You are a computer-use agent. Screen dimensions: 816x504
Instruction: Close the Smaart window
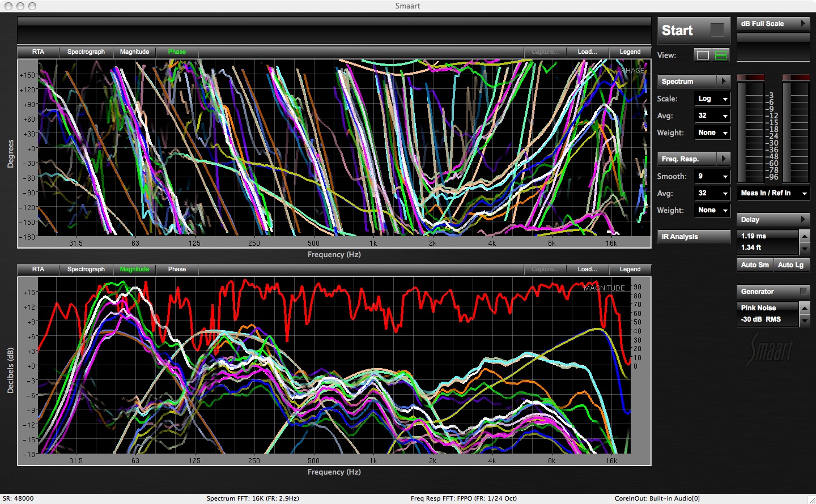[7, 6]
